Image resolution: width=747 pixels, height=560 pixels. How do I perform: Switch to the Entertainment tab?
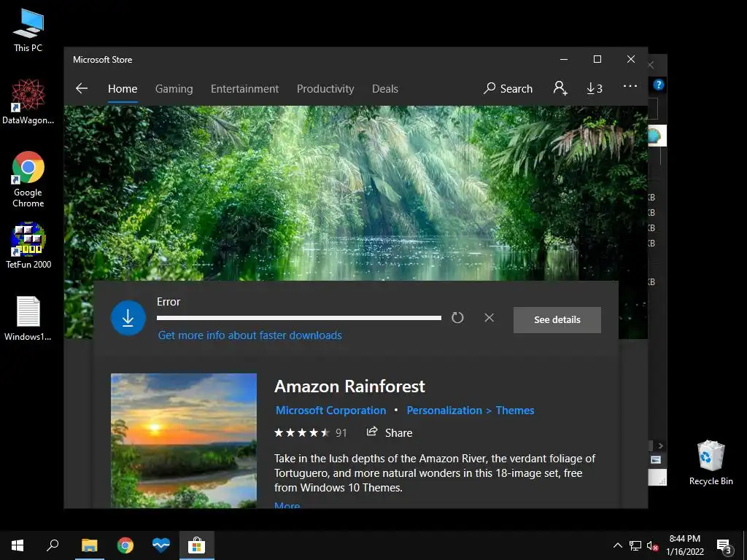pos(245,88)
